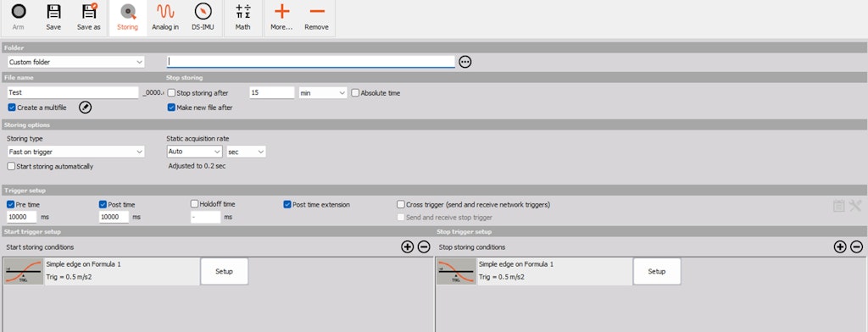Screen dimensions: 868x332
Task: Toggle the Make new file after checkbox
Action: 171,108
